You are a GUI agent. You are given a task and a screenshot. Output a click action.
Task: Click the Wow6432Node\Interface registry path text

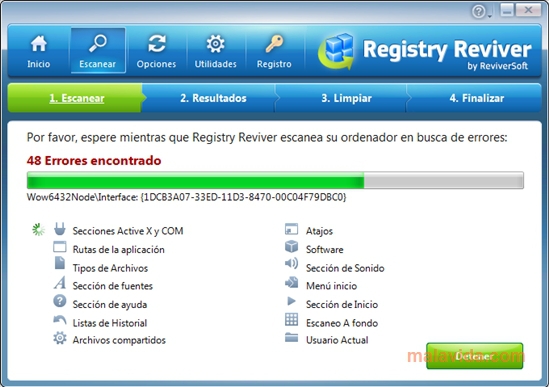(187, 197)
